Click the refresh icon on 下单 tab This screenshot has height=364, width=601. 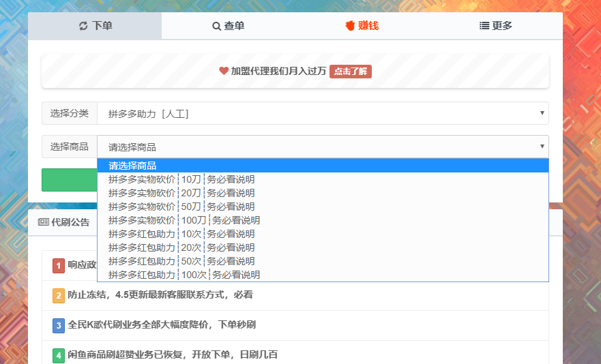coord(83,26)
